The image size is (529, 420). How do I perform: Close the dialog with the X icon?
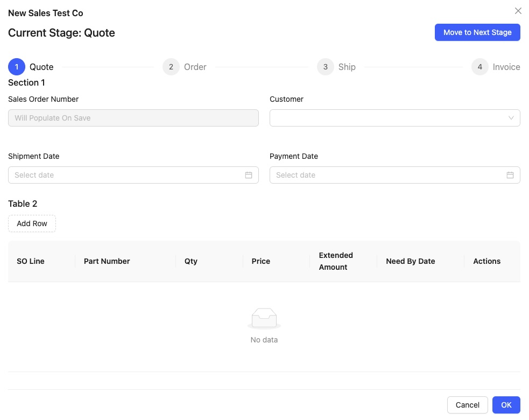(518, 11)
